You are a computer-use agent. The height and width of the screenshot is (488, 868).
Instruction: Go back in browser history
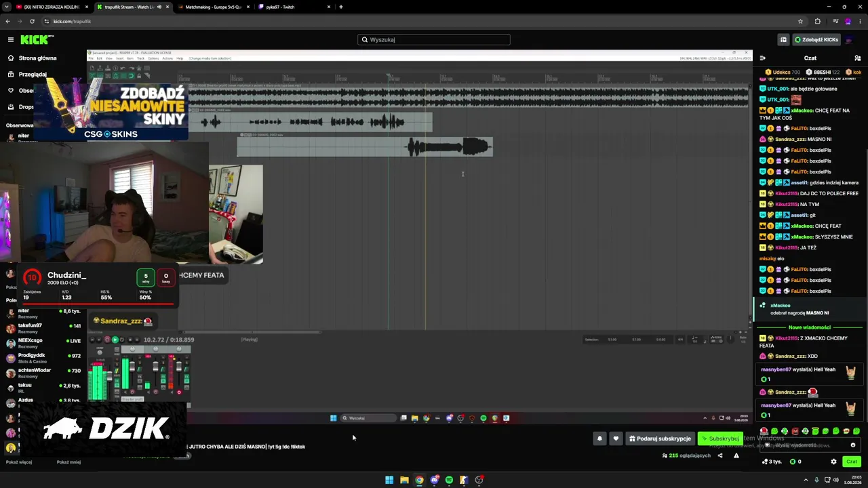7,21
